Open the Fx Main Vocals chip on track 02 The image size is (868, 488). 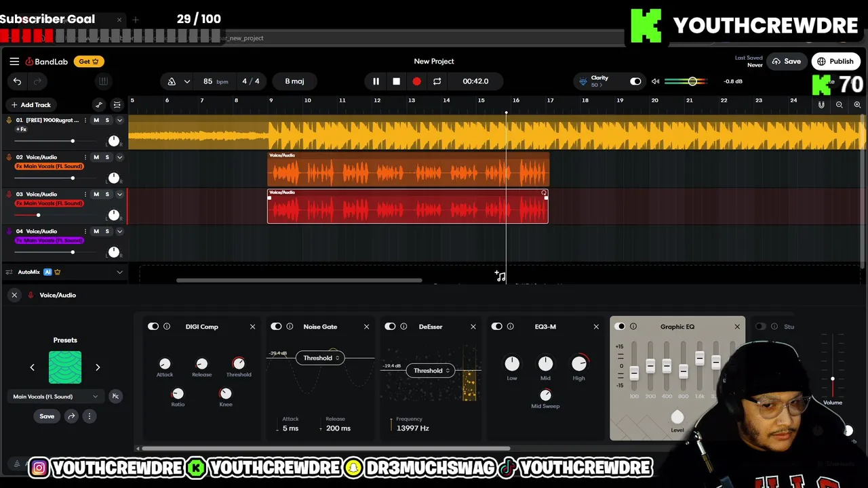50,166
